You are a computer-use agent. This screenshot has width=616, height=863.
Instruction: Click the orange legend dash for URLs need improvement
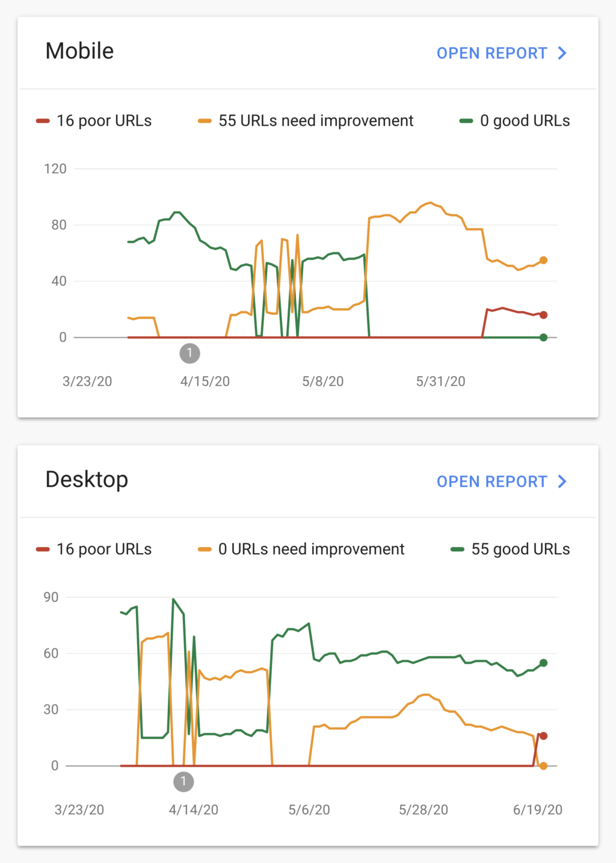click(205, 120)
